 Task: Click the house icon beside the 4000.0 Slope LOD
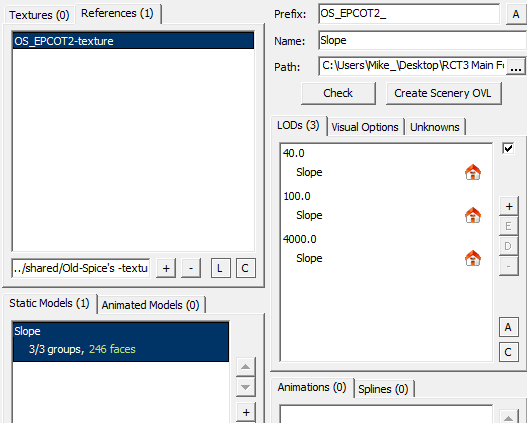[x=473, y=258]
